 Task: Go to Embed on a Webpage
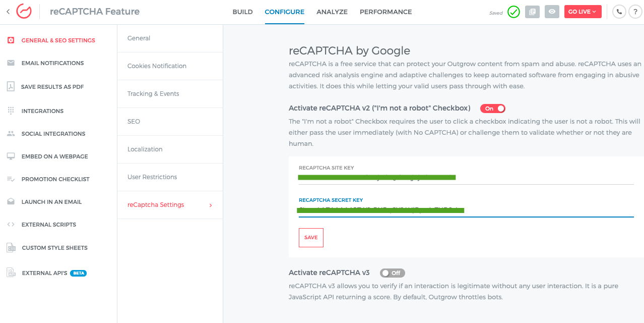(54, 156)
